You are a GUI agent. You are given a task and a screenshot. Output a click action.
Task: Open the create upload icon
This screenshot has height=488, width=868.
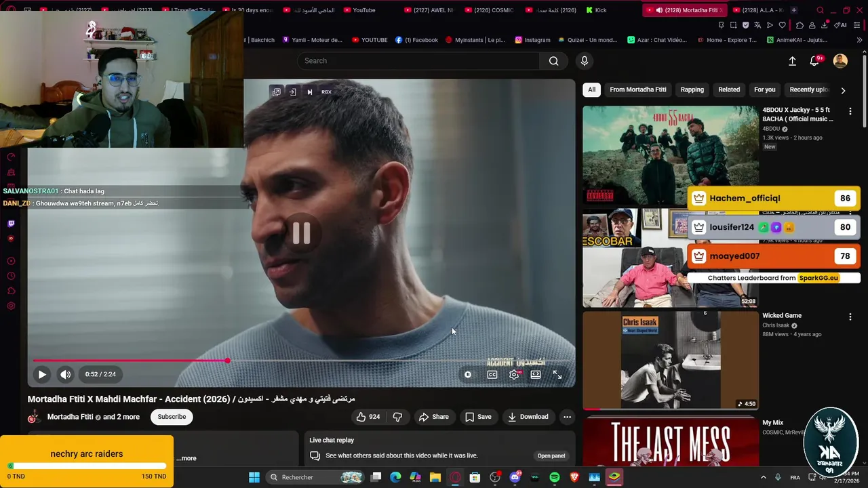pos(792,61)
